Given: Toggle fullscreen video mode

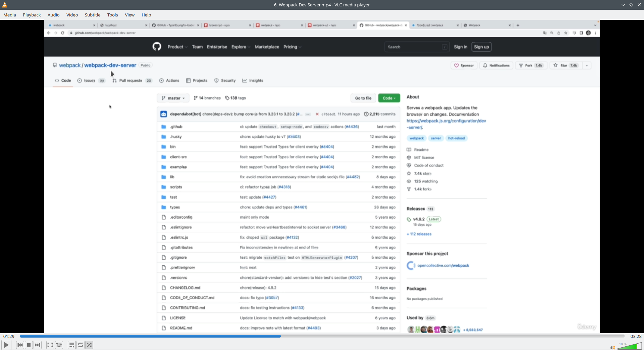Looking at the screenshot, I should pos(50,345).
